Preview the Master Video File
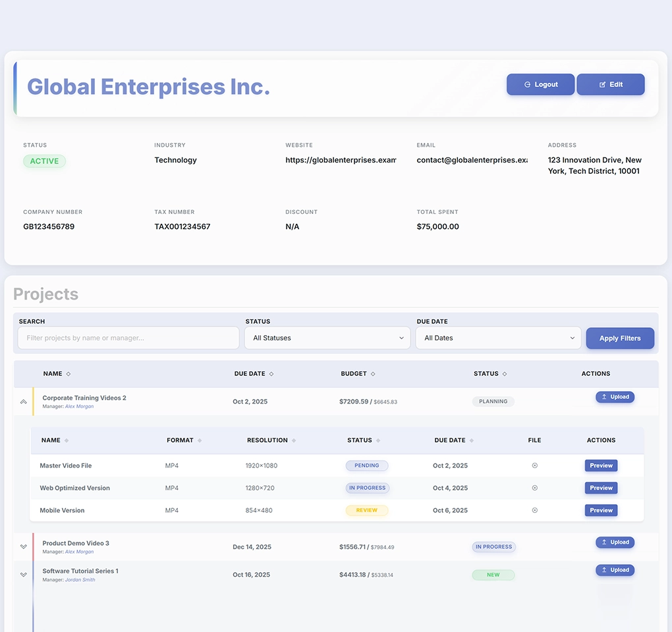The height and width of the screenshot is (632, 672). 600,465
